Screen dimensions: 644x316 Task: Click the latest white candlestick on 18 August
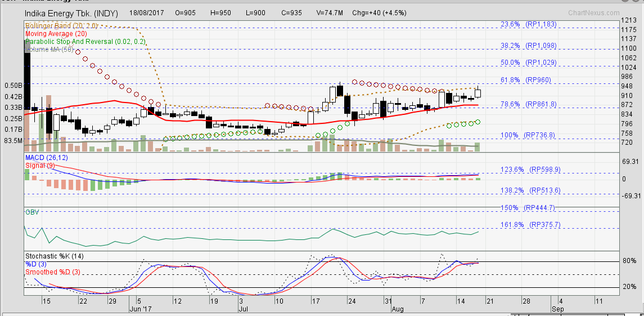(x=478, y=92)
